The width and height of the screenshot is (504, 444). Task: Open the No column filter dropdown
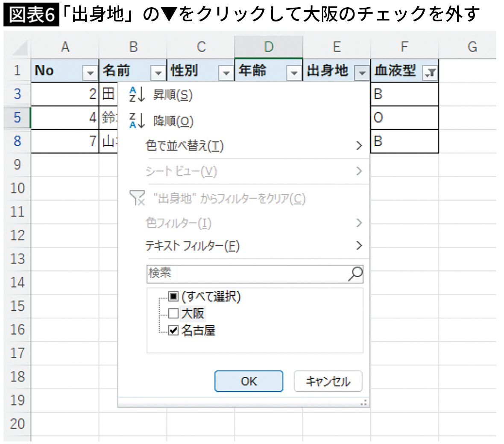tap(90, 73)
